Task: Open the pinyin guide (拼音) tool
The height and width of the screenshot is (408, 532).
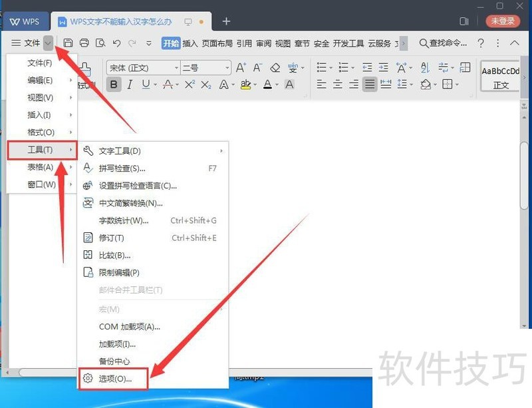Action: tap(293, 68)
